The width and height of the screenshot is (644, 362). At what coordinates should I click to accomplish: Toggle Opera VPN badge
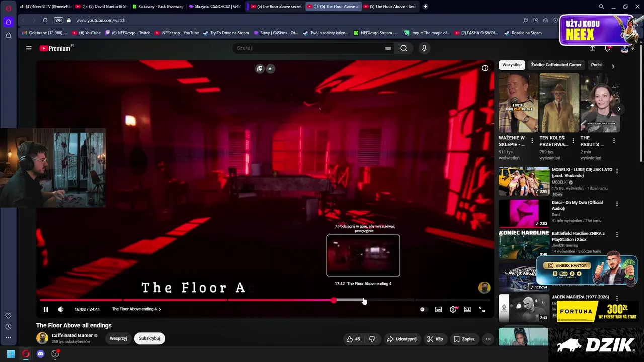(59, 20)
